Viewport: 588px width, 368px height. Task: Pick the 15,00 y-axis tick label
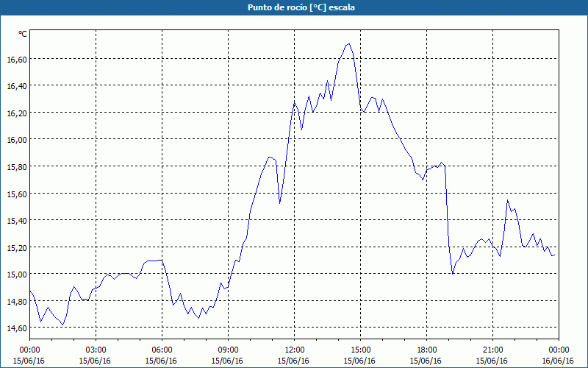click(17, 274)
